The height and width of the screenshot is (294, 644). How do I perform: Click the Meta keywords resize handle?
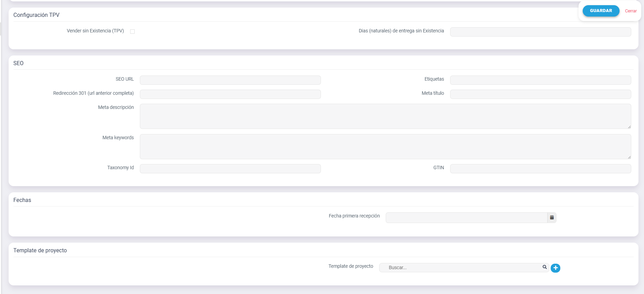(629, 157)
